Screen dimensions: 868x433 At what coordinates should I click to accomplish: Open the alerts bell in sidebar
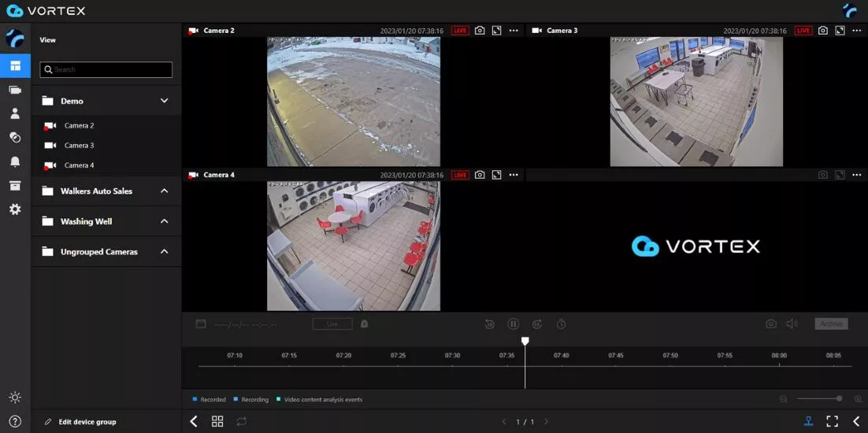15,161
